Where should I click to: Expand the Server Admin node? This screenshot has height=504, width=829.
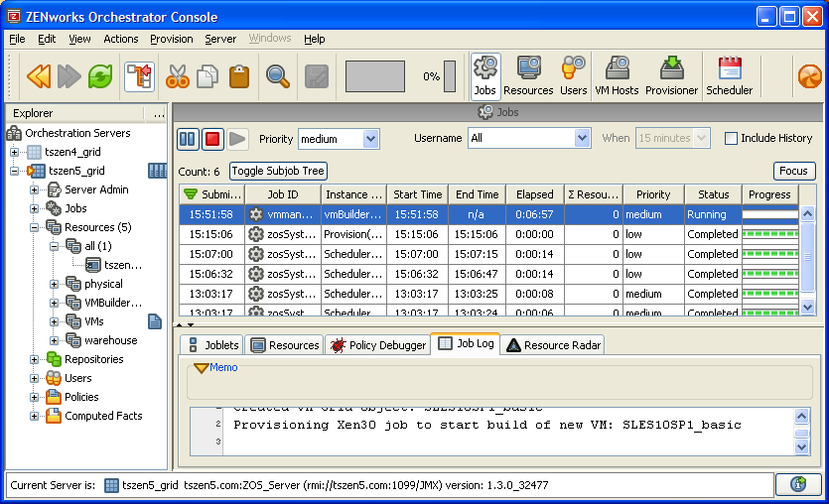pos(34,190)
